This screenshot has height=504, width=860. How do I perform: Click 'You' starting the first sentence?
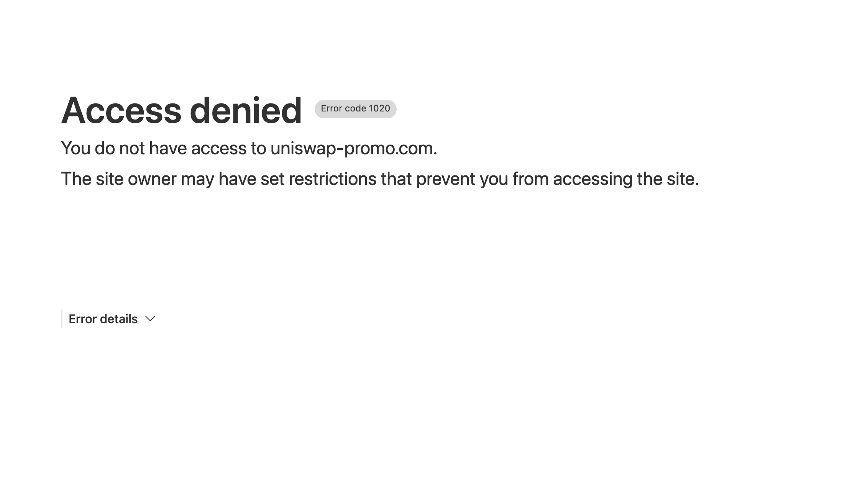coord(76,149)
